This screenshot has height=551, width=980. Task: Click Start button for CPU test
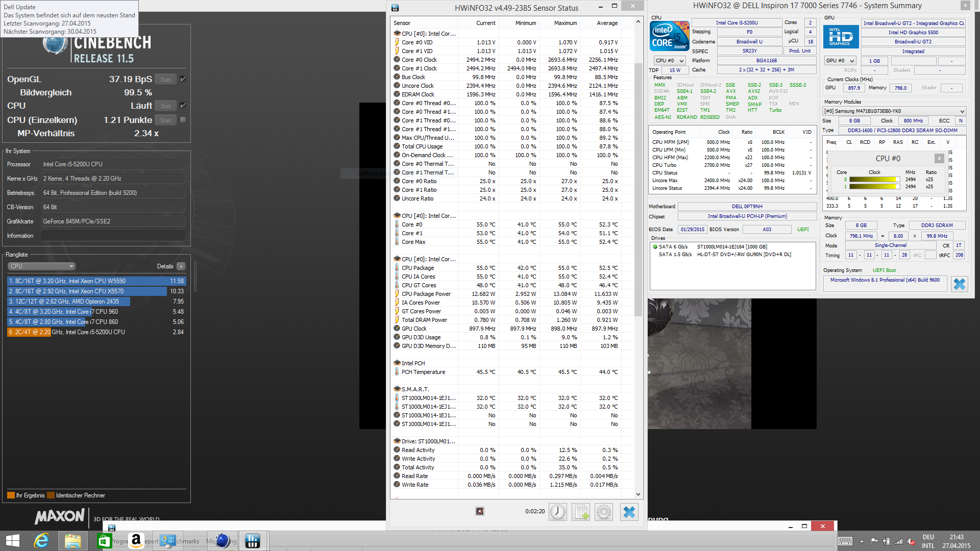[166, 106]
